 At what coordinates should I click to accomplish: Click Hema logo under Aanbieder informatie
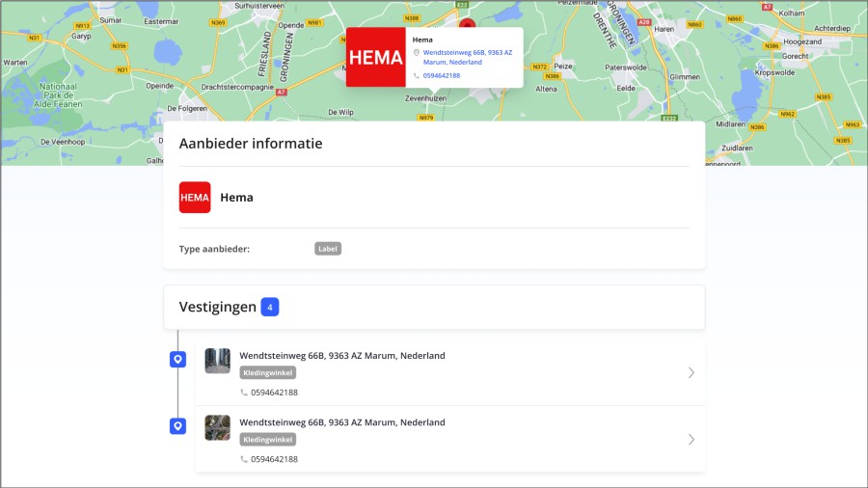pos(195,198)
